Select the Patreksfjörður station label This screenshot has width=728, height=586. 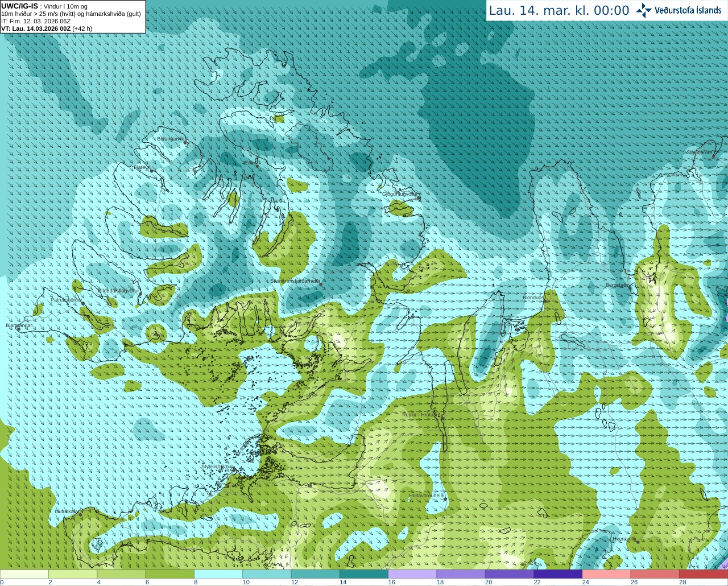point(66,299)
